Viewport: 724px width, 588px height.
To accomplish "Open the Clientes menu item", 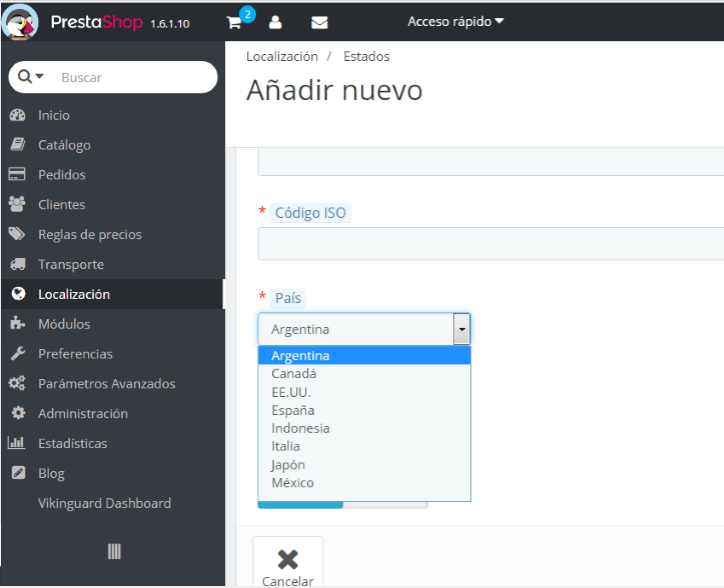I will click(x=62, y=205).
